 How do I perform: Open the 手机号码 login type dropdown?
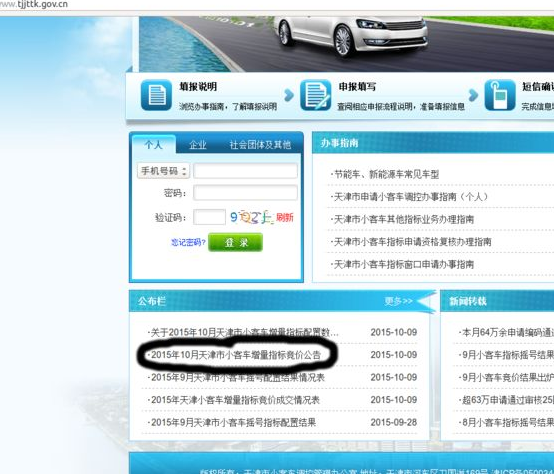coord(163,171)
